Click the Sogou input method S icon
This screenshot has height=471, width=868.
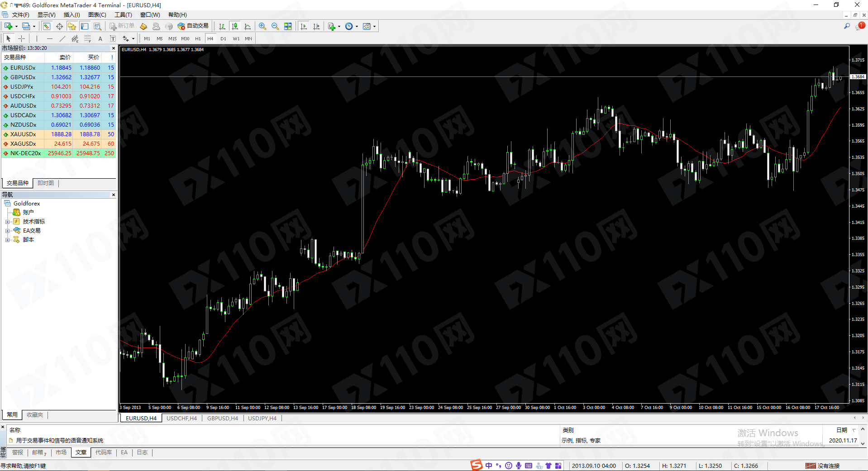click(x=476, y=465)
